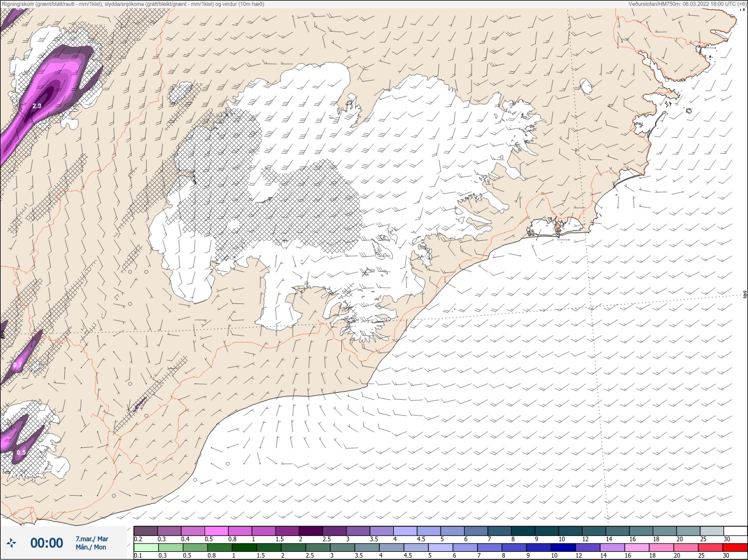Click the four-point star icon beside the clock
Image resolution: width=748 pixels, height=560 pixels.
tap(11, 543)
